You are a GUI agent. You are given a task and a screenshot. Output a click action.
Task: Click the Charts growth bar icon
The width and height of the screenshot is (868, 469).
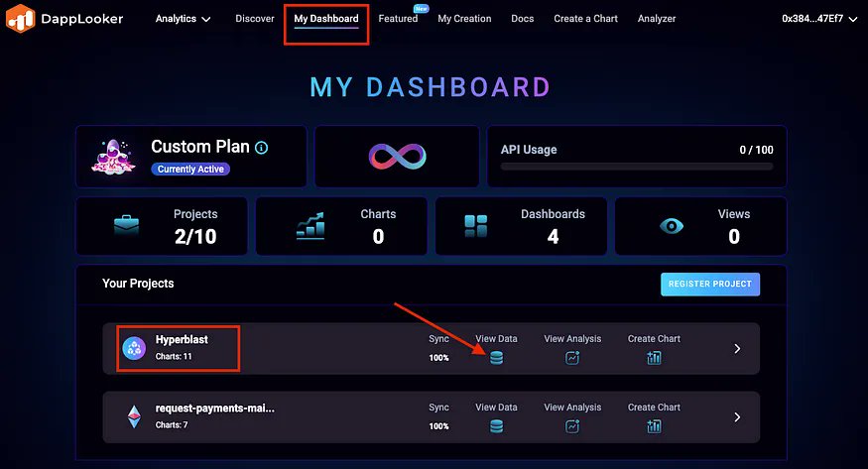pyautogui.click(x=310, y=226)
